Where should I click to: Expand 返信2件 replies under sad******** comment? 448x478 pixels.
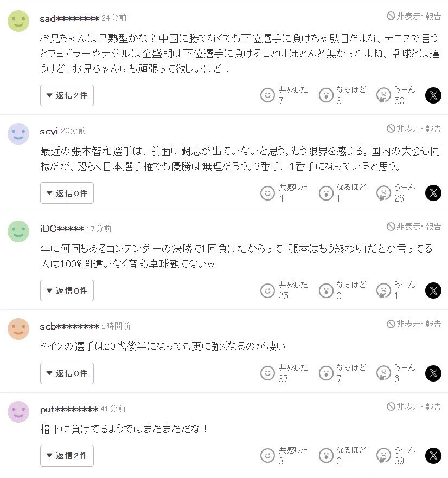point(67,95)
